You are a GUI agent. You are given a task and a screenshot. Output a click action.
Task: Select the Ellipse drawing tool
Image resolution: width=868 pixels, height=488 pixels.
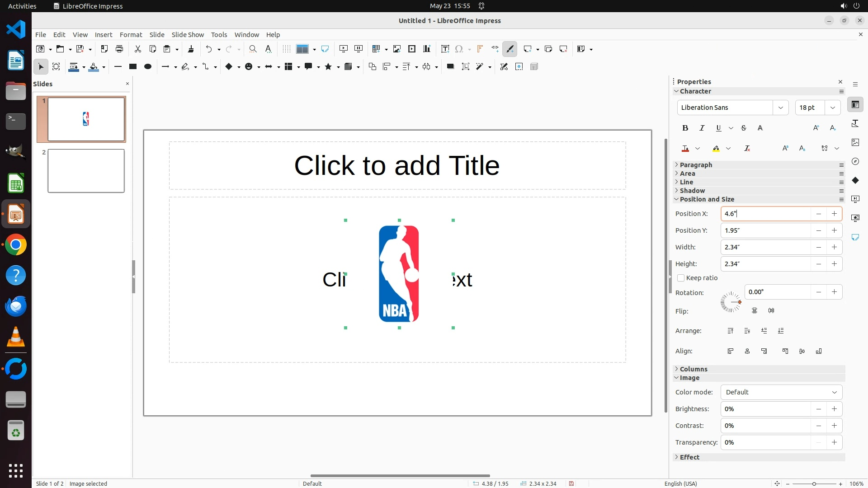(x=148, y=66)
